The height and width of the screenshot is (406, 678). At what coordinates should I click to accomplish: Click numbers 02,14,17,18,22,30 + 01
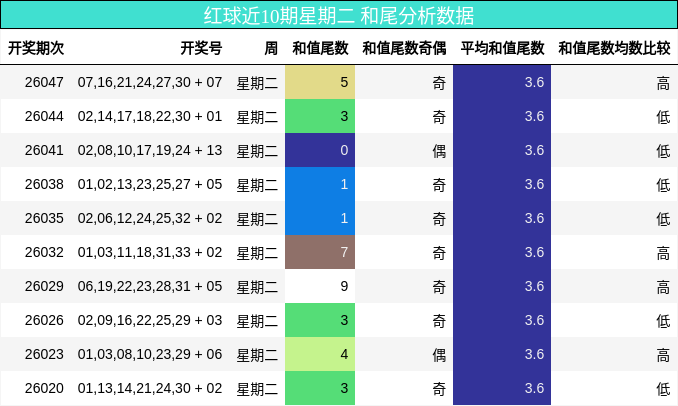click(150, 116)
